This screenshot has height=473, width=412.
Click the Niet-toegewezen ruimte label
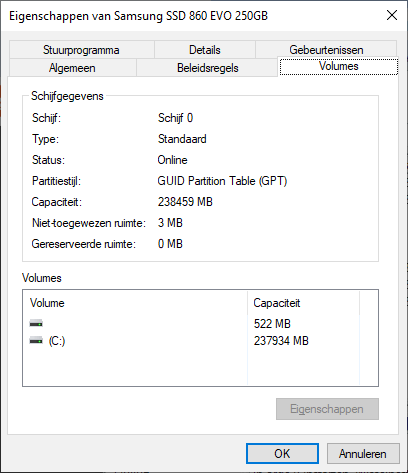click(x=89, y=223)
